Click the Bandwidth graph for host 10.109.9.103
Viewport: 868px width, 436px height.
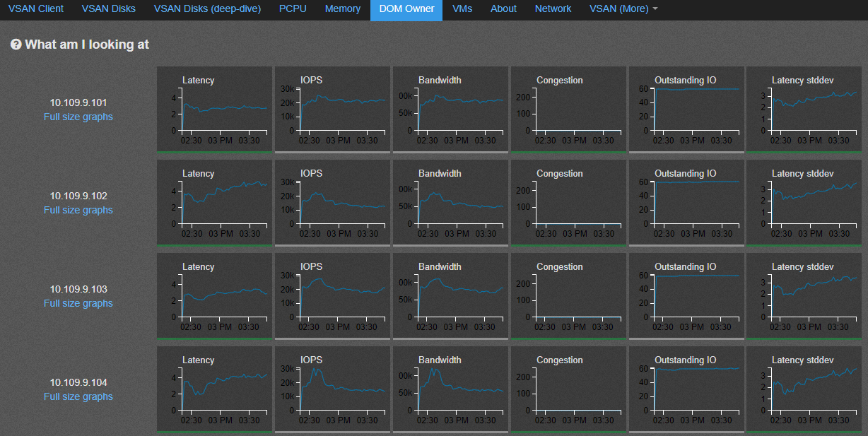pos(450,295)
